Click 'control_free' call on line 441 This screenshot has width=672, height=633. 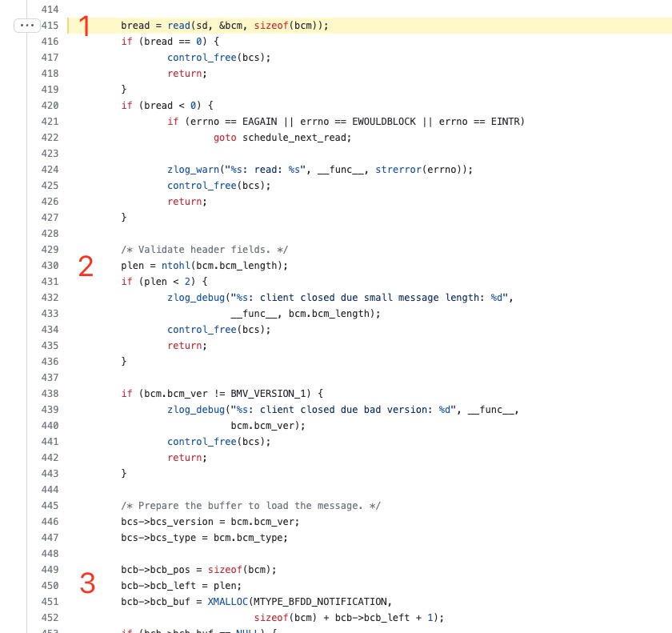tap(202, 442)
